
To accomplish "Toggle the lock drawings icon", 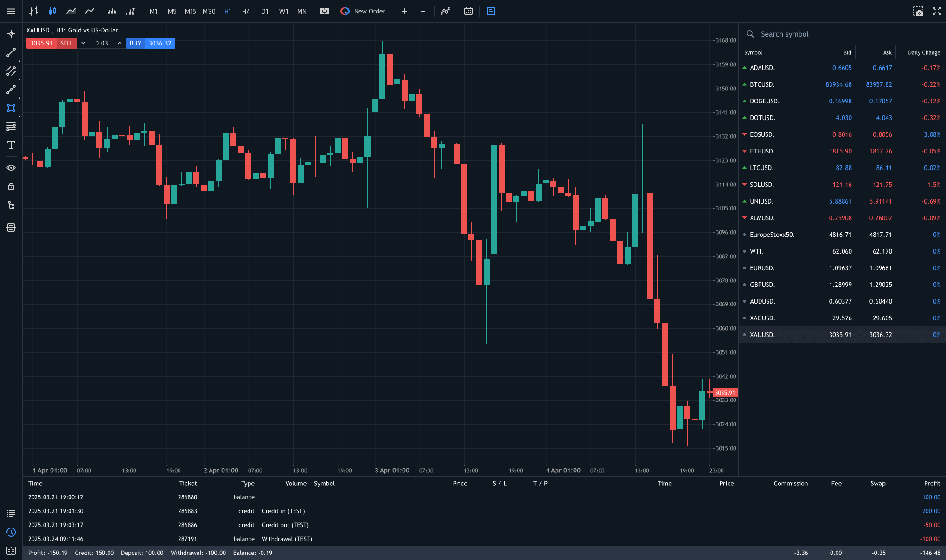I will (11, 186).
